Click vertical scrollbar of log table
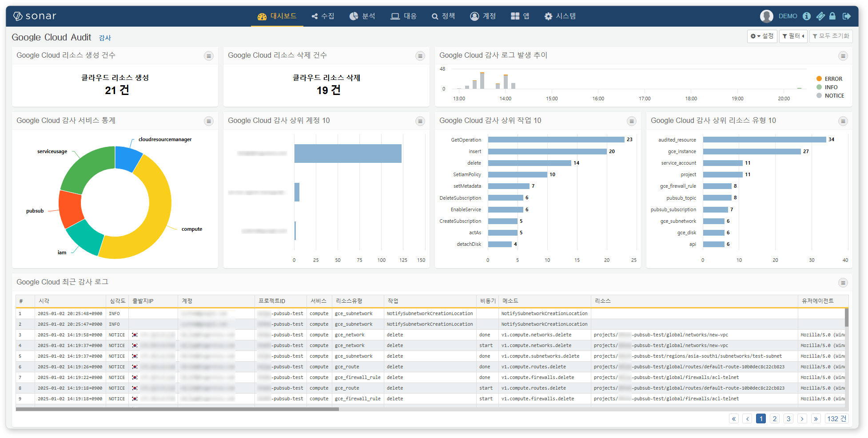 (847, 317)
